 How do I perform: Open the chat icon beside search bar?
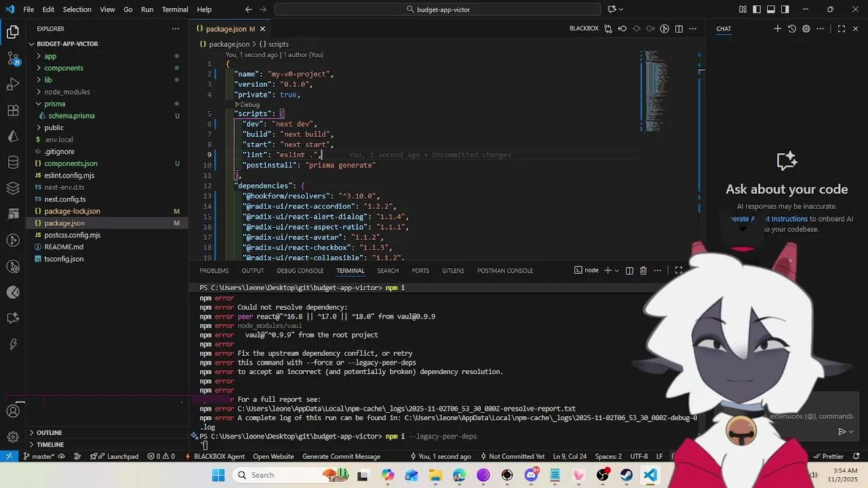click(612, 9)
